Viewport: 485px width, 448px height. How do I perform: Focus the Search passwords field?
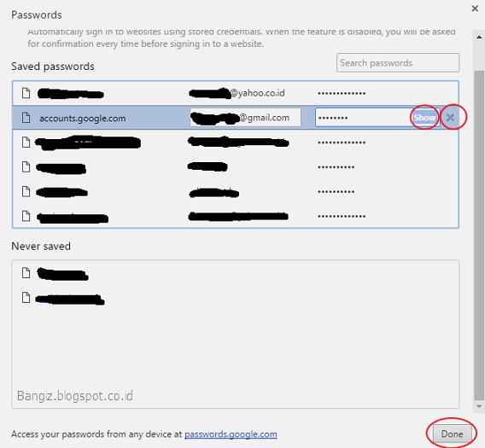tap(398, 63)
